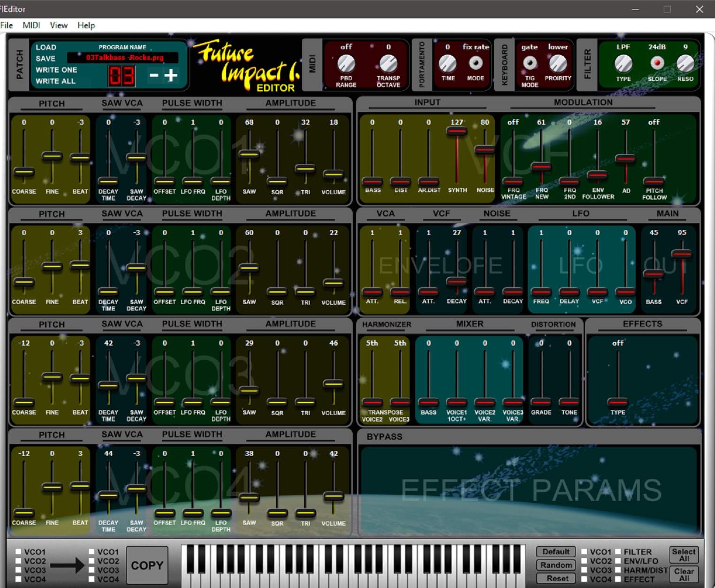Click the TRANSP OCTAVE knob

388,63
